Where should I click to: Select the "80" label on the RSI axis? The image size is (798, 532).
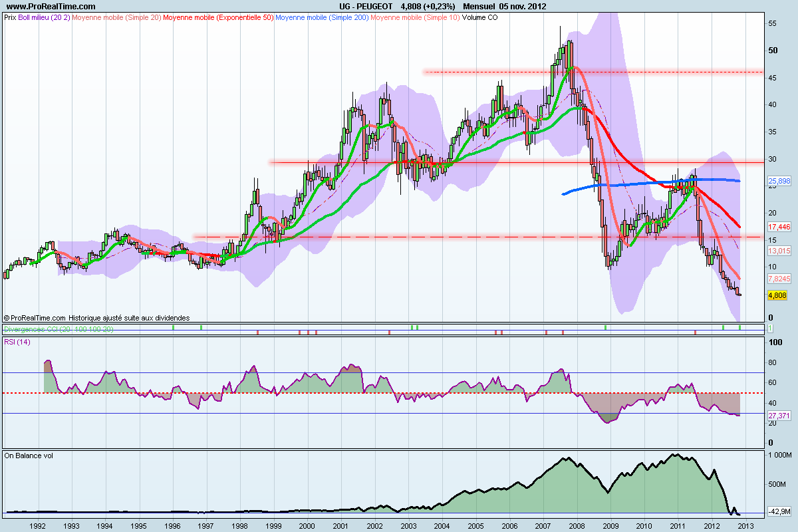(772, 362)
